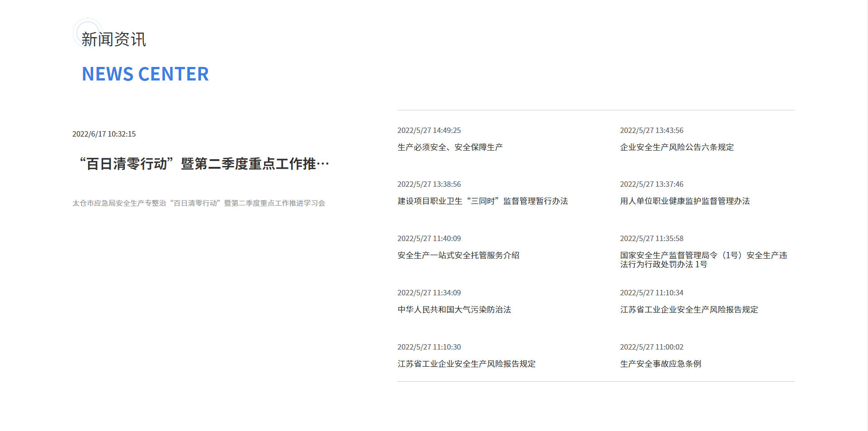Open the featured article summary about 太仓市应急局
The height and width of the screenshot is (431, 868).
pos(199,203)
